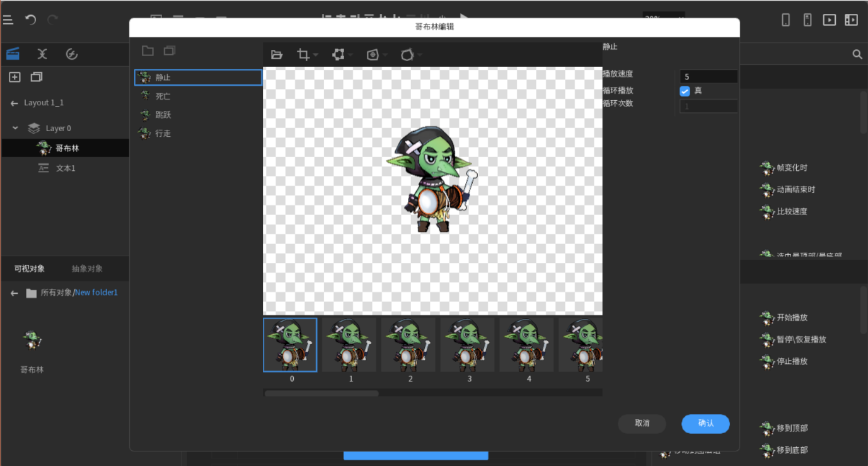868x466 pixels.
Task: Select Layer 0 stack icon
Action: coord(34,128)
